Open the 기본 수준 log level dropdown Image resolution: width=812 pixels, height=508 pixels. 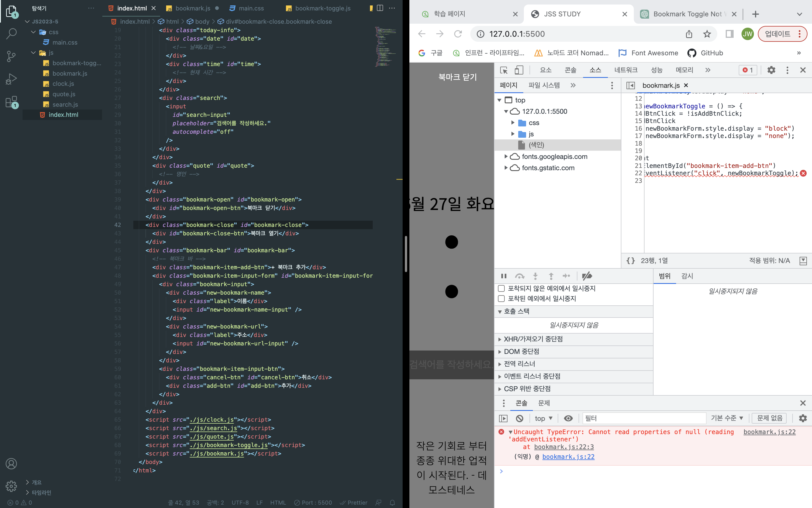[727, 418]
